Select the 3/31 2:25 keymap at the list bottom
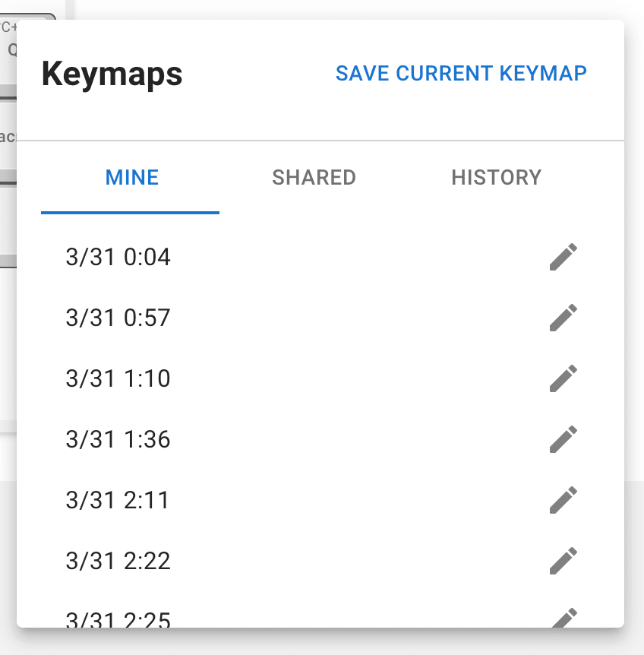 tap(118, 619)
